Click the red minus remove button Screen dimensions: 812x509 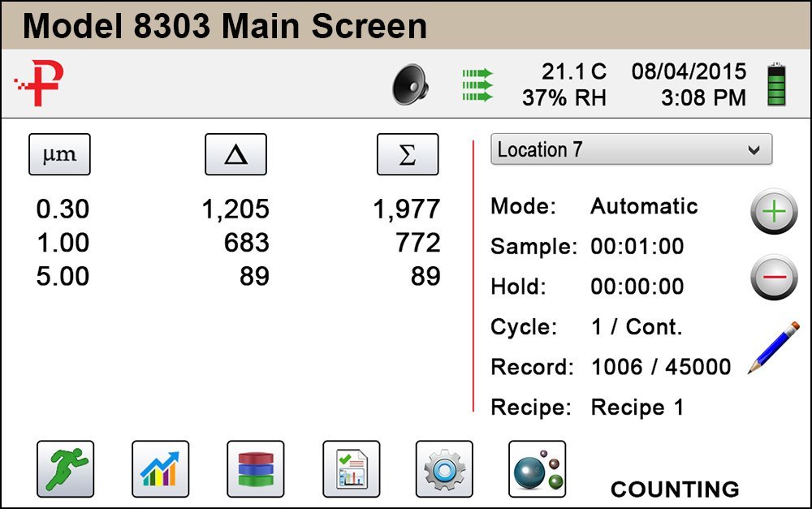(x=772, y=278)
